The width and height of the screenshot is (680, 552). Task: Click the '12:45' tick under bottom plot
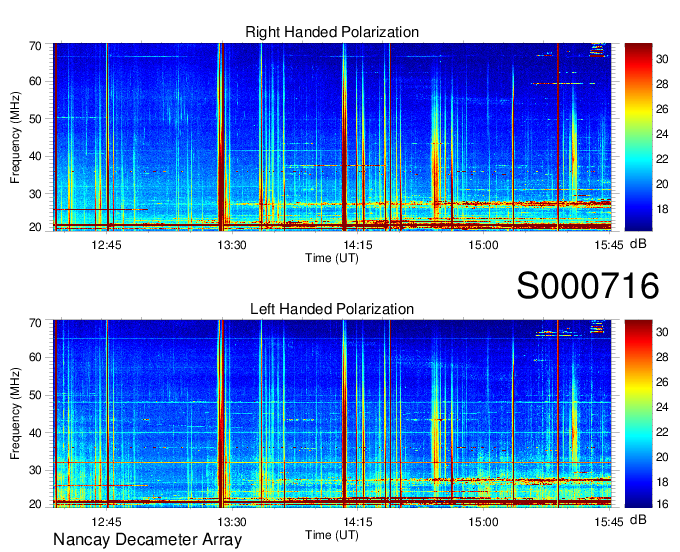click(x=106, y=521)
